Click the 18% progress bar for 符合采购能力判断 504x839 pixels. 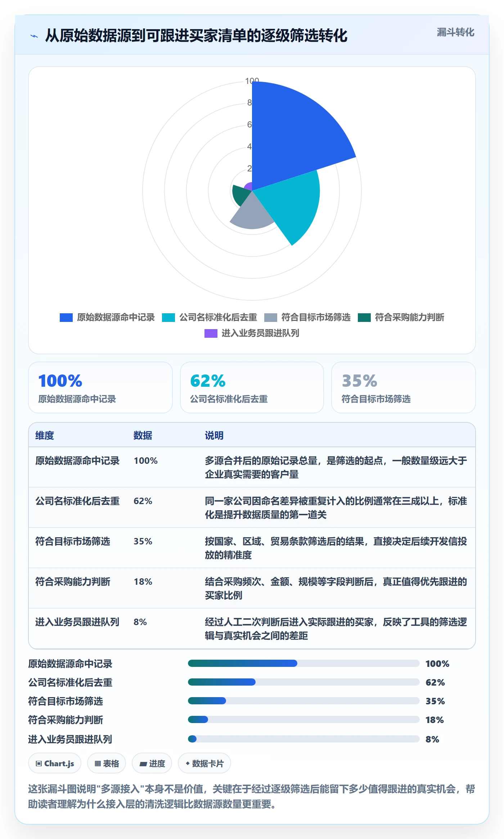pos(304,719)
